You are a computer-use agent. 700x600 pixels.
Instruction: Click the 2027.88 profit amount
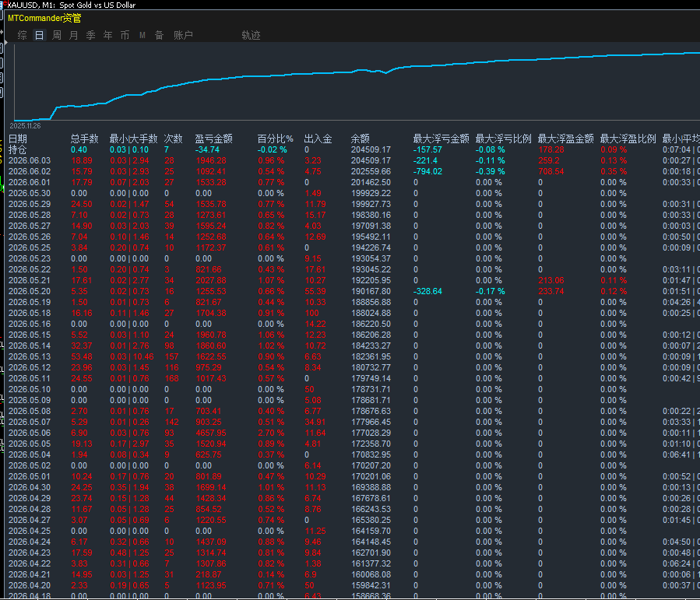click(x=211, y=281)
